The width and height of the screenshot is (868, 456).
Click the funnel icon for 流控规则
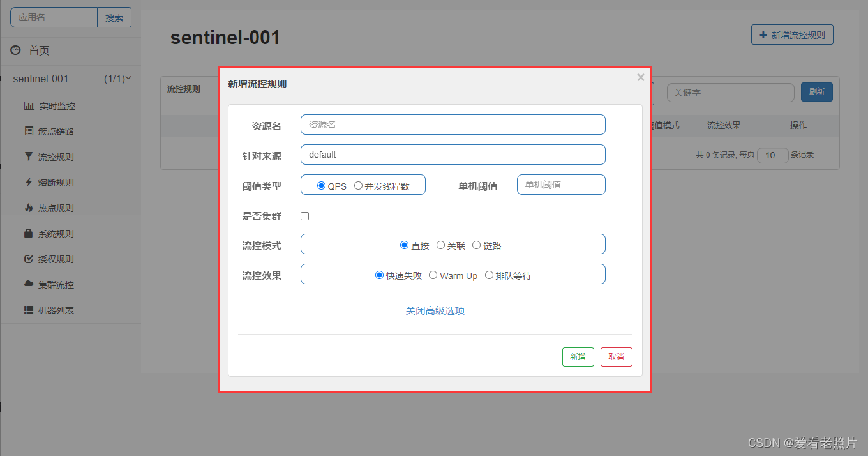coord(28,156)
